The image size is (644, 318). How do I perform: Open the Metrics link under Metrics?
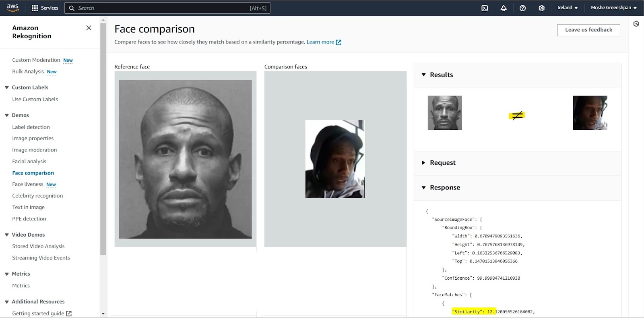click(21, 286)
